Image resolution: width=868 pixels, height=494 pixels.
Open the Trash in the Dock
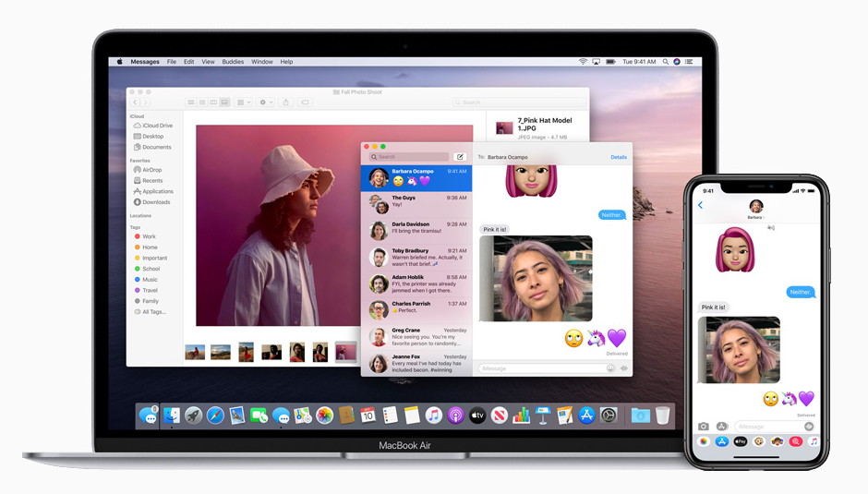click(662, 415)
